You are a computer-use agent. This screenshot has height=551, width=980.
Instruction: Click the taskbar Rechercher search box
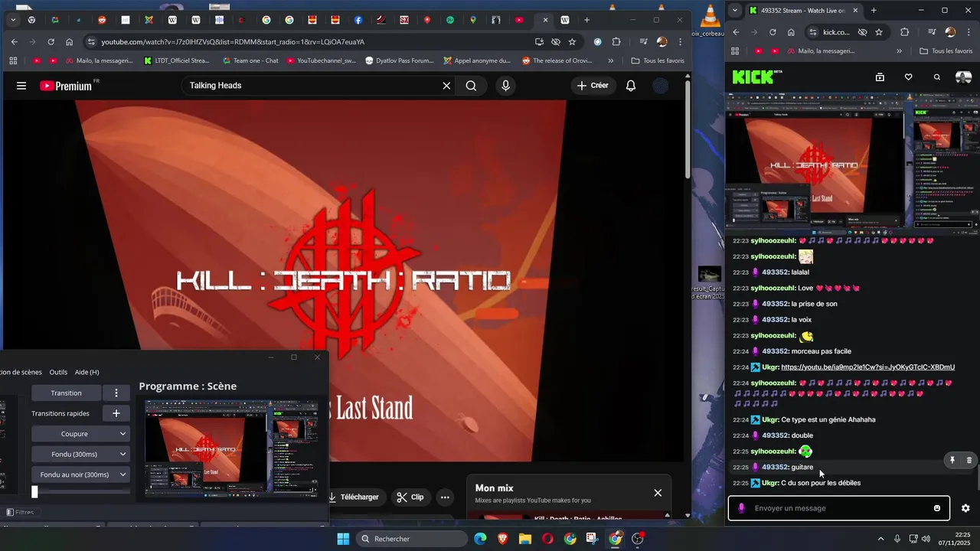click(x=412, y=539)
